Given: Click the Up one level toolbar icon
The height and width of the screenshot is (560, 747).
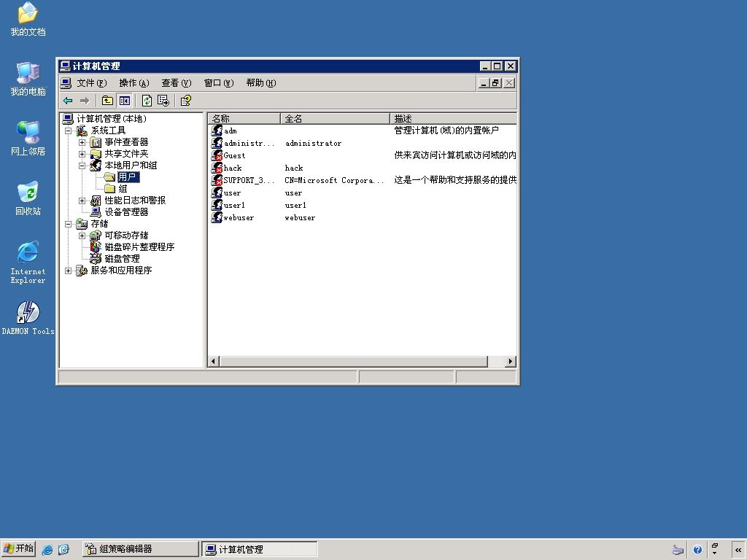Looking at the screenshot, I should tap(108, 101).
